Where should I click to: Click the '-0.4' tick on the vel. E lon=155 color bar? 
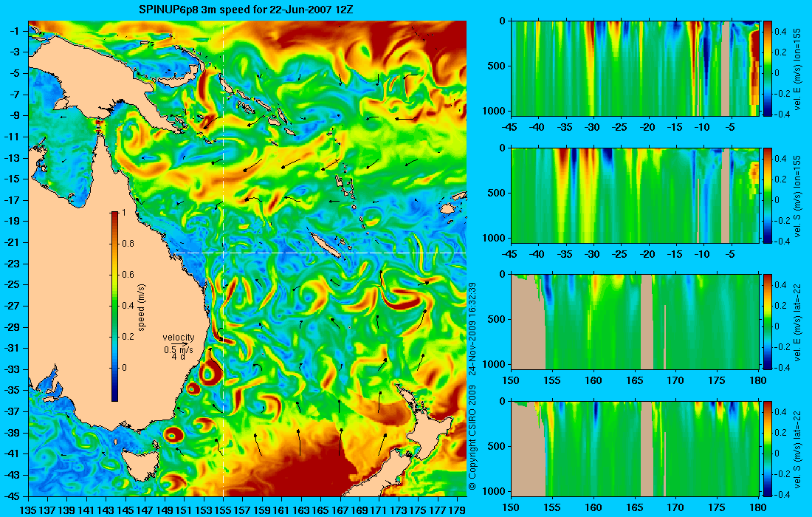782,114
